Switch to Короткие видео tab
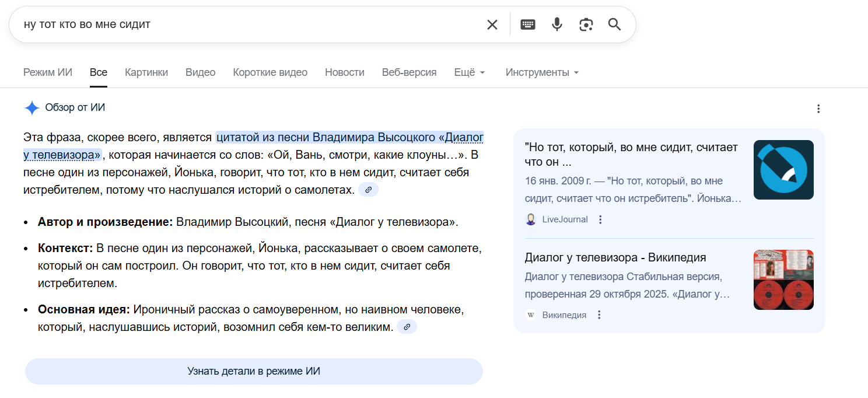 (x=270, y=72)
